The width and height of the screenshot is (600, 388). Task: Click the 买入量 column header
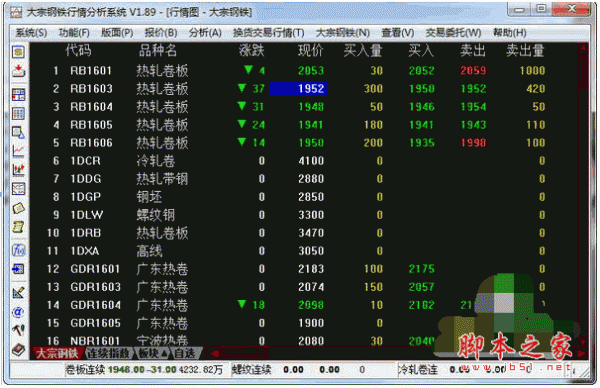[x=363, y=51]
